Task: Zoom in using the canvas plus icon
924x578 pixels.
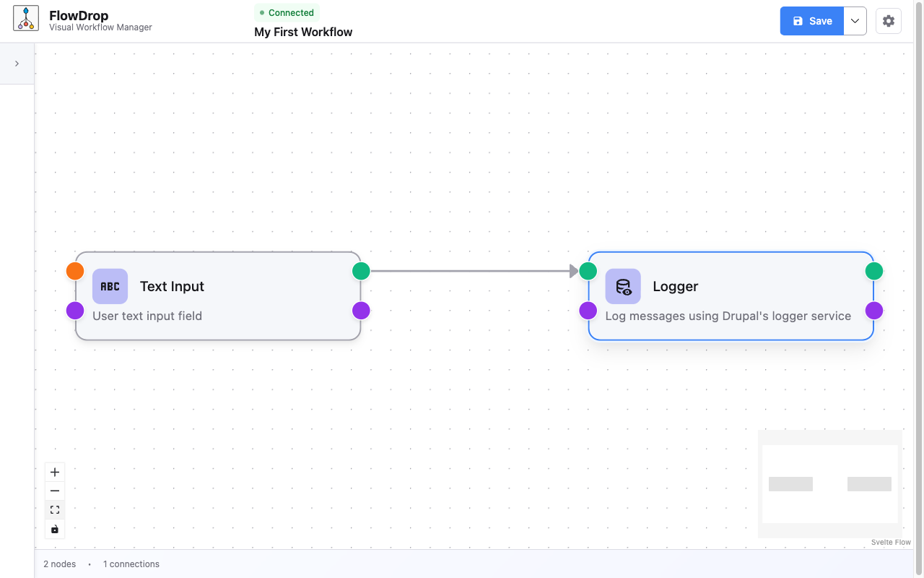Action: pyautogui.click(x=54, y=471)
